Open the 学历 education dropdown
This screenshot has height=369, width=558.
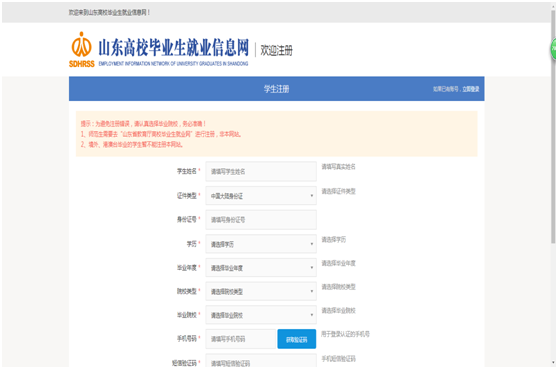pos(261,244)
